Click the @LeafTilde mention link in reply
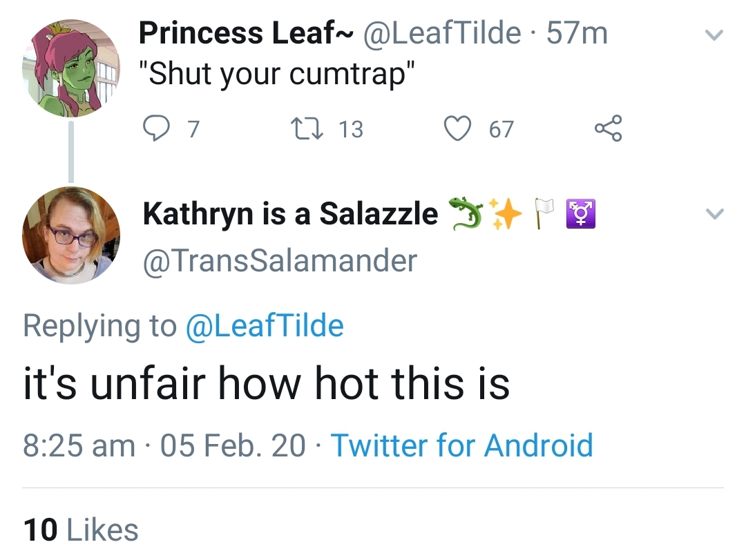Viewport: 746px width, 560px height. [265, 326]
